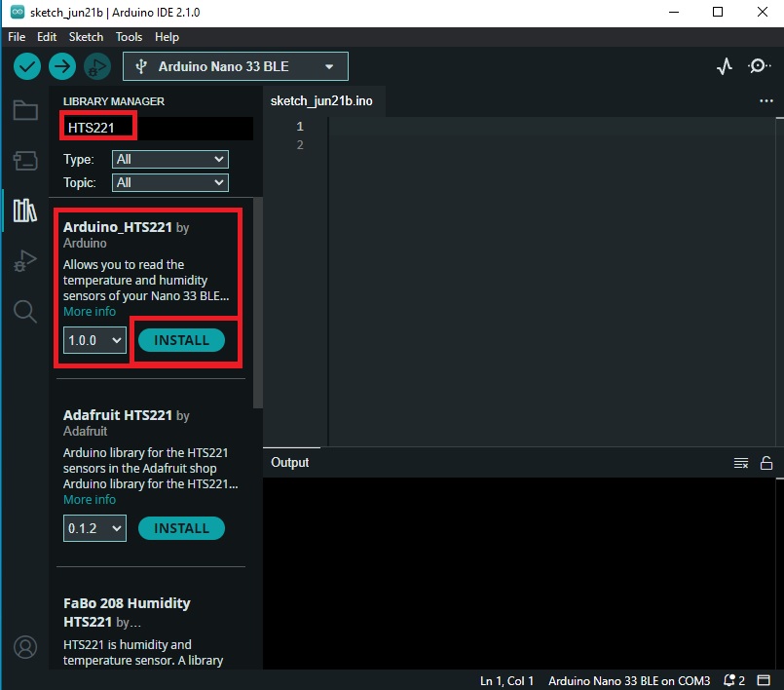Screen dimensions: 784x690
Task: Open the Sketchbook folder icon in sidebar
Action: pos(25,110)
